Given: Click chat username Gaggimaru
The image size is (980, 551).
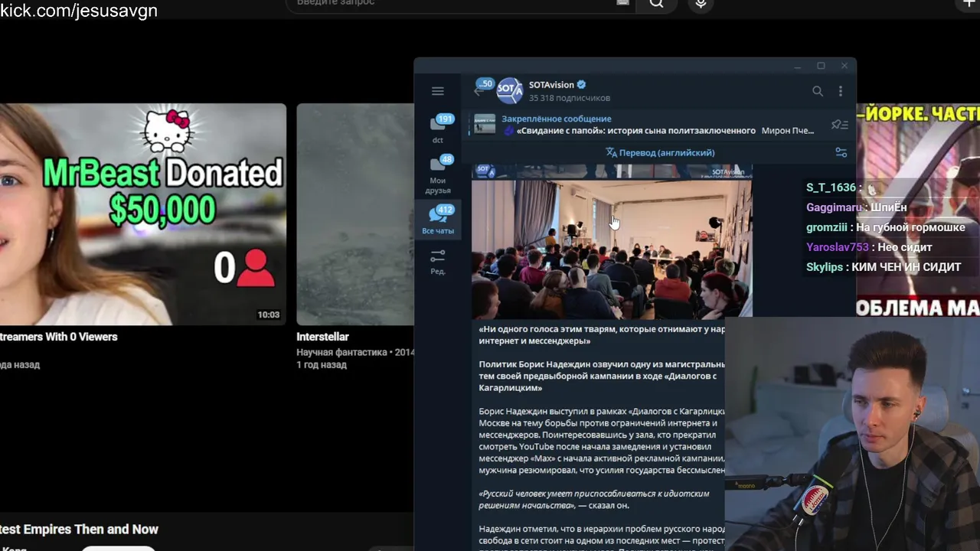Looking at the screenshot, I should [834, 207].
